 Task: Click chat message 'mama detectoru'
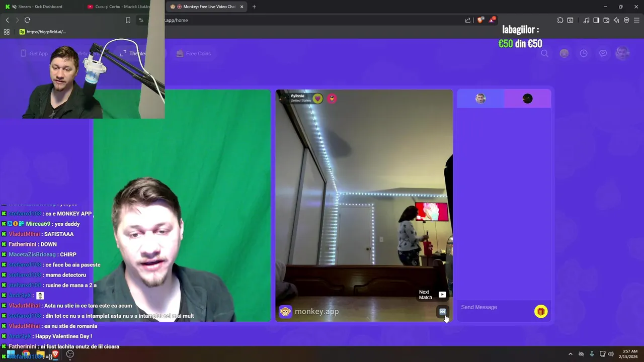(65, 275)
